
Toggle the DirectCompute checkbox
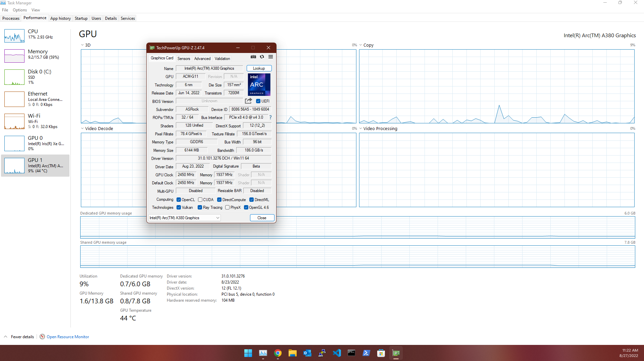(x=219, y=199)
